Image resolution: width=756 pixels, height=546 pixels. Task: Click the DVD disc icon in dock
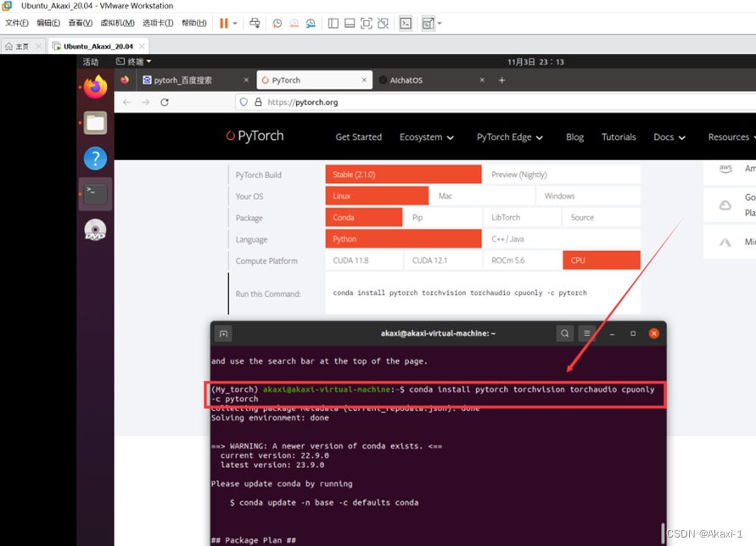coord(96,230)
